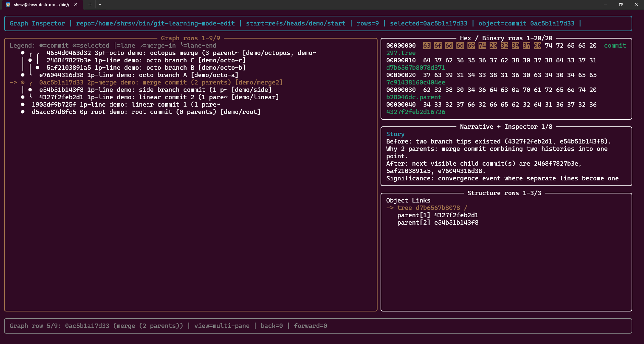Click the tree d7b6567b8078 object link

coord(432,208)
